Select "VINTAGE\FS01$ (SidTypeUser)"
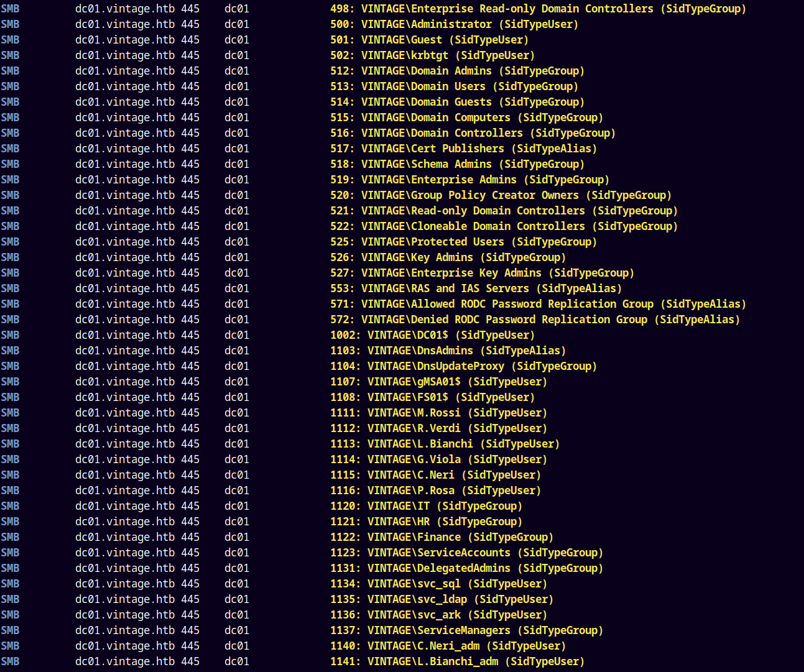This screenshot has height=672, width=804. tap(451, 397)
